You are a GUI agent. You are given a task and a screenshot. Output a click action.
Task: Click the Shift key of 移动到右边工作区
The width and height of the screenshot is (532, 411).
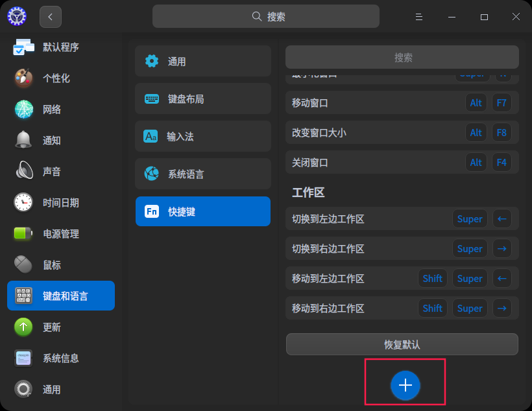pyautogui.click(x=433, y=309)
